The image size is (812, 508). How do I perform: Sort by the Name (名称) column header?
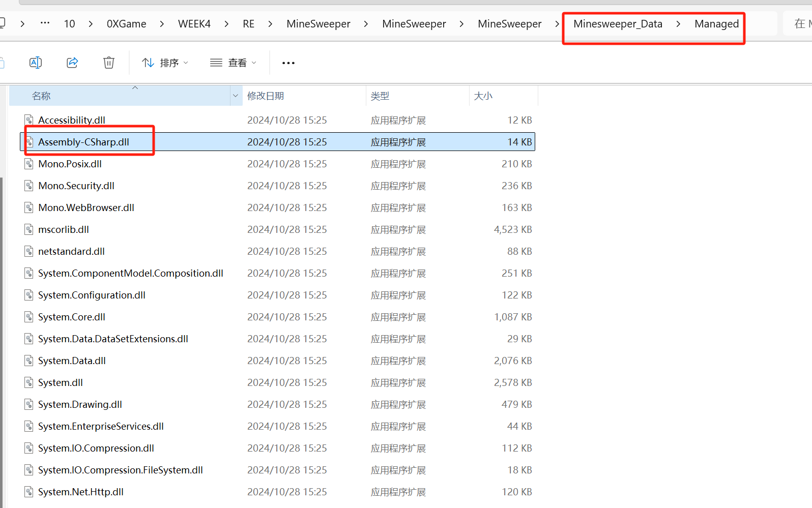click(x=120, y=96)
